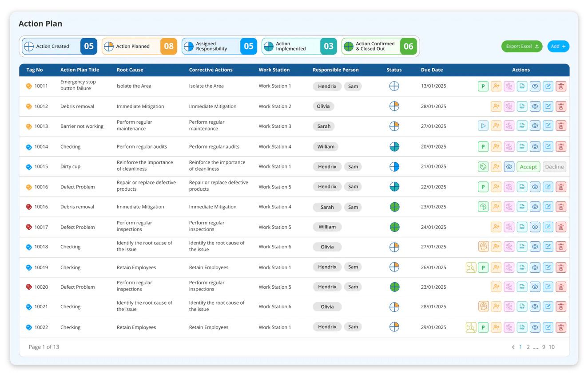View details of Defect Problem row 10020 via eye icon
This screenshot has height=377, width=588.
tap(535, 287)
